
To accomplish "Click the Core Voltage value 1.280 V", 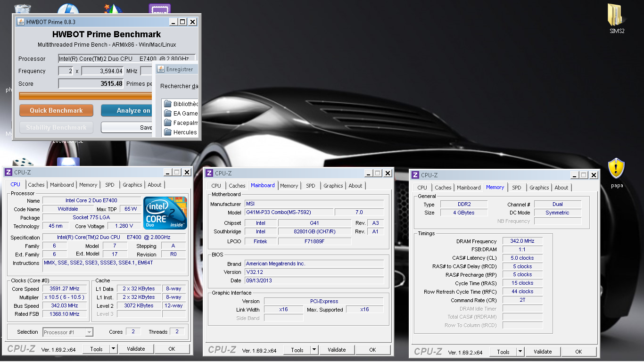I will click(x=124, y=226).
